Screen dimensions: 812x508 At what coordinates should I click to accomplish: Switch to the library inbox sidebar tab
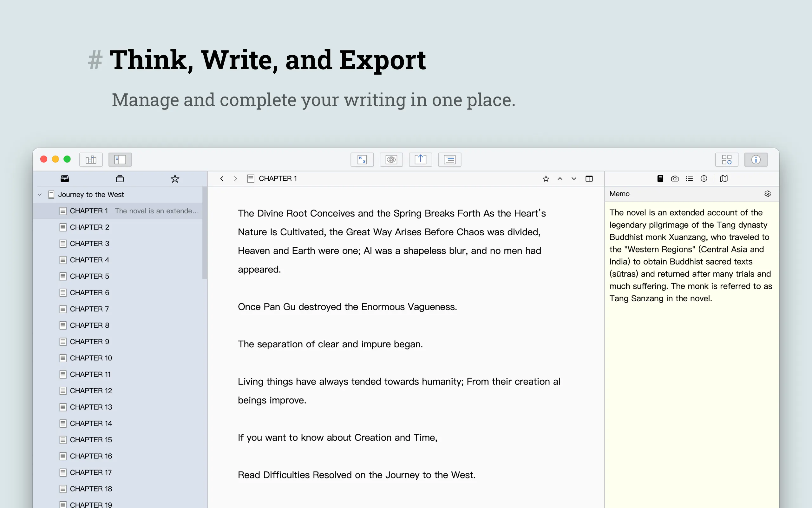pyautogui.click(x=65, y=178)
